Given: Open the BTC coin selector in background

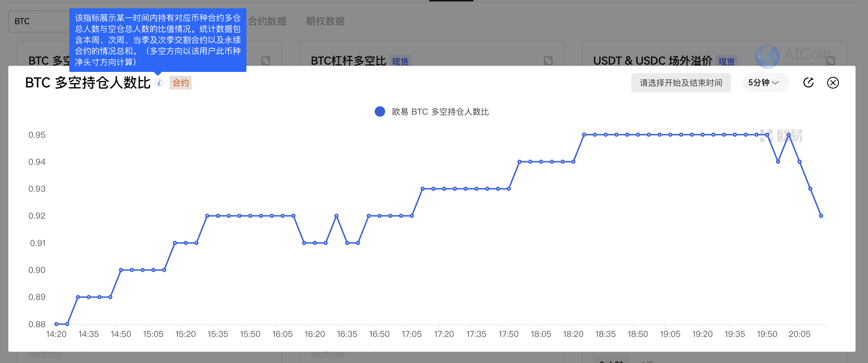Looking at the screenshot, I should click(x=39, y=21).
